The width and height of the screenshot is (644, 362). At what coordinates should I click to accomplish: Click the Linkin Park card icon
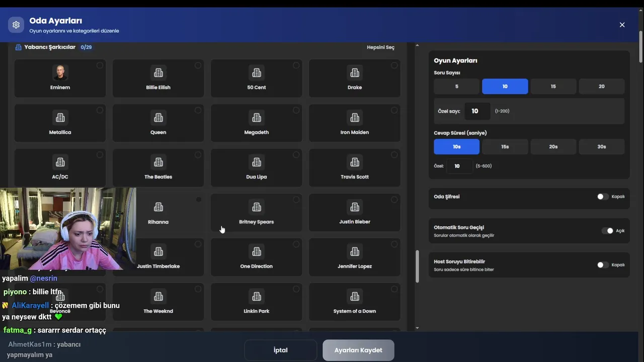pyautogui.click(x=257, y=297)
